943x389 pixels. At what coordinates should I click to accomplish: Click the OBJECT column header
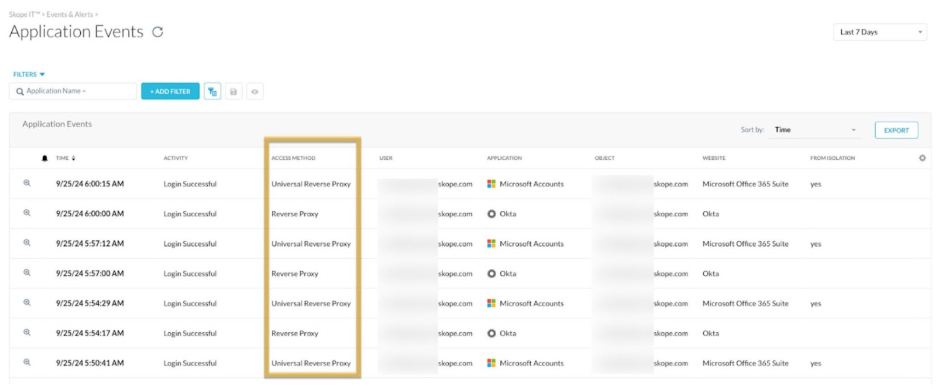click(604, 158)
